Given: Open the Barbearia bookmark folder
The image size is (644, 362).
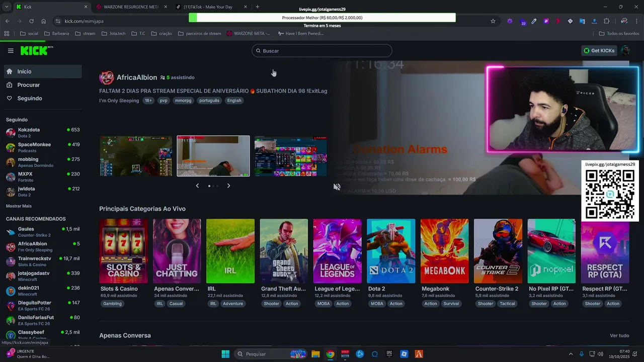Looking at the screenshot, I should point(56,34).
